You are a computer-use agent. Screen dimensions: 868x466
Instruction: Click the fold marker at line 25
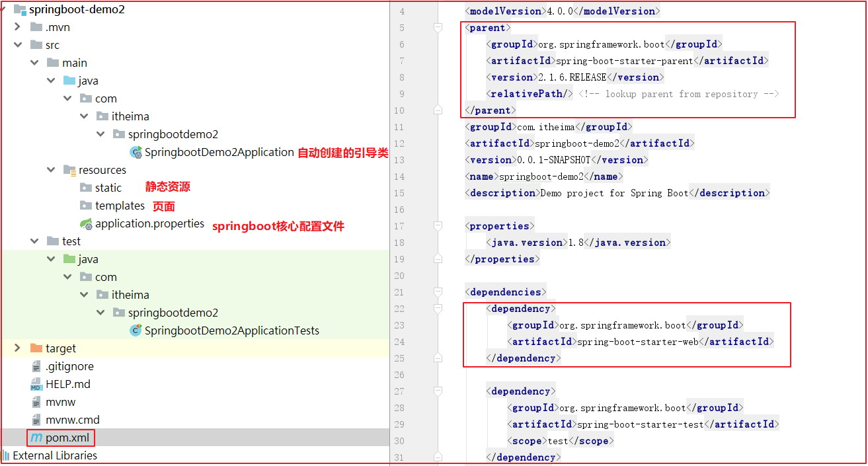coord(438,358)
